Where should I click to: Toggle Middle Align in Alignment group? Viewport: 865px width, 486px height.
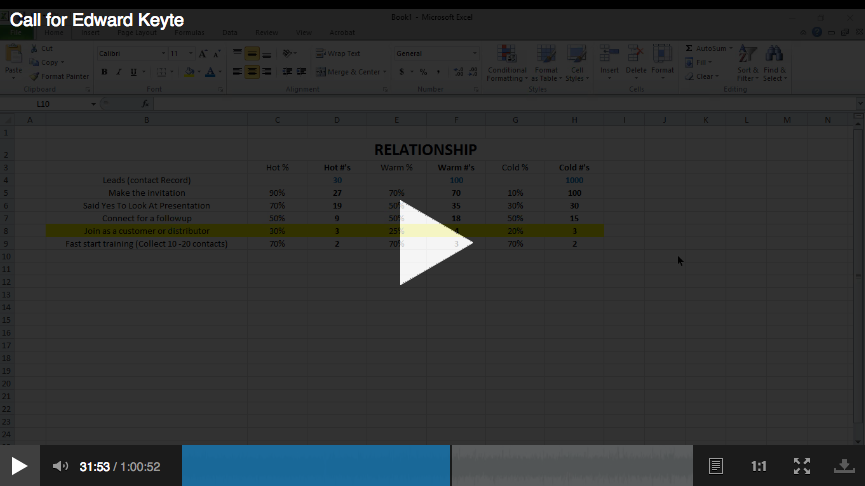[x=252, y=54]
